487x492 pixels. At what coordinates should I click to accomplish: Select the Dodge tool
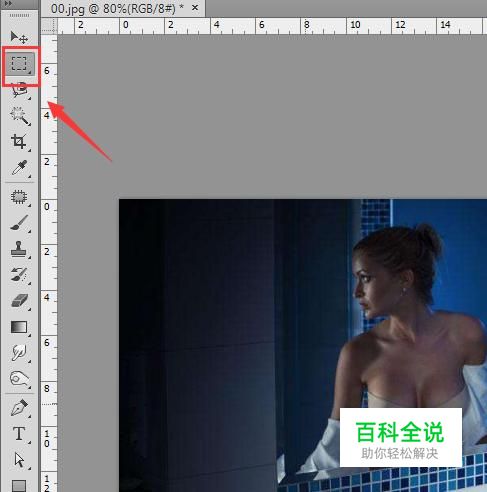[x=19, y=379]
